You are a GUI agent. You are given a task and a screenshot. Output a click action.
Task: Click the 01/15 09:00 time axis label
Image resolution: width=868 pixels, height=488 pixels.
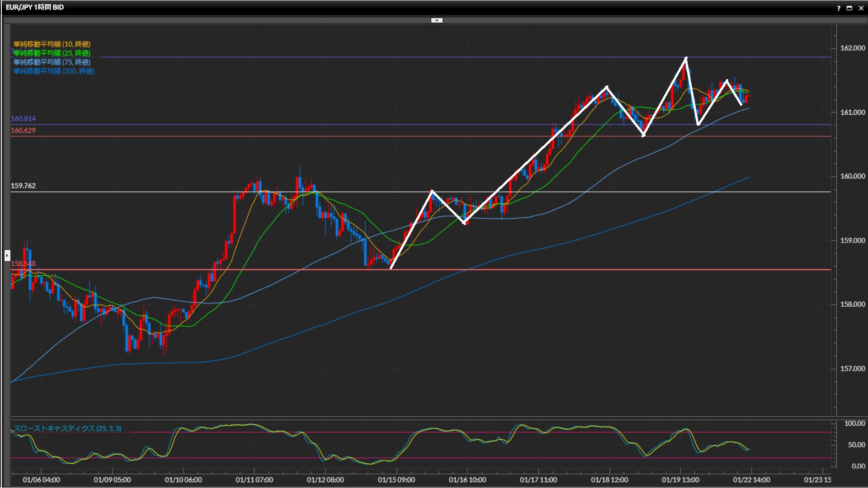pos(396,480)
